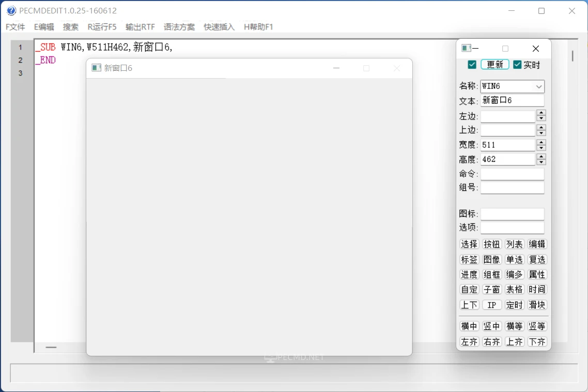Viewport: 588px width, 392px height.
Task: Click the 高度 field showing 462
Action: (508, 159)
